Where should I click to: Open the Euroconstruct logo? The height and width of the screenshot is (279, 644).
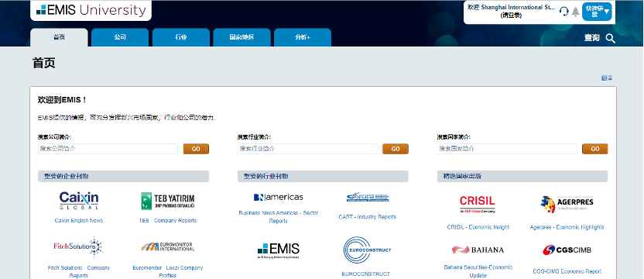click(368, 250)
